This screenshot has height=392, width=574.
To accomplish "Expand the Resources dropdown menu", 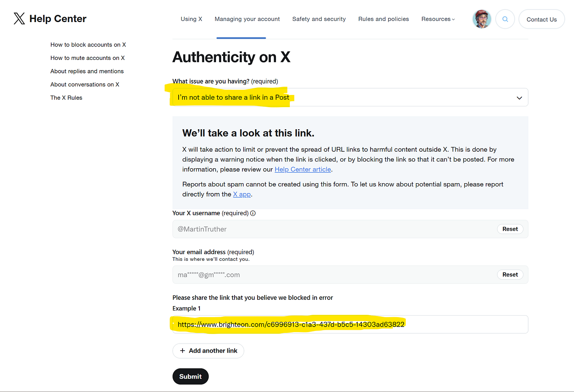I will (438, 19).
